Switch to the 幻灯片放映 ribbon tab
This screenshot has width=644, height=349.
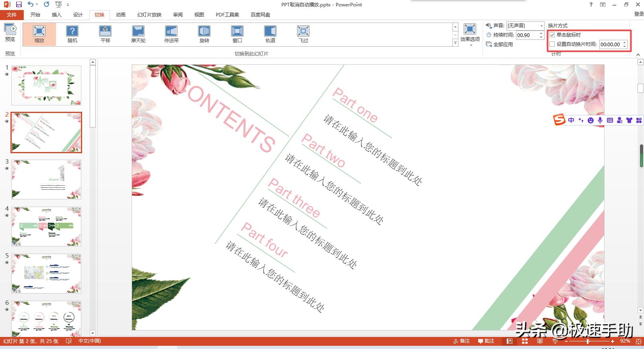point(149,14)
